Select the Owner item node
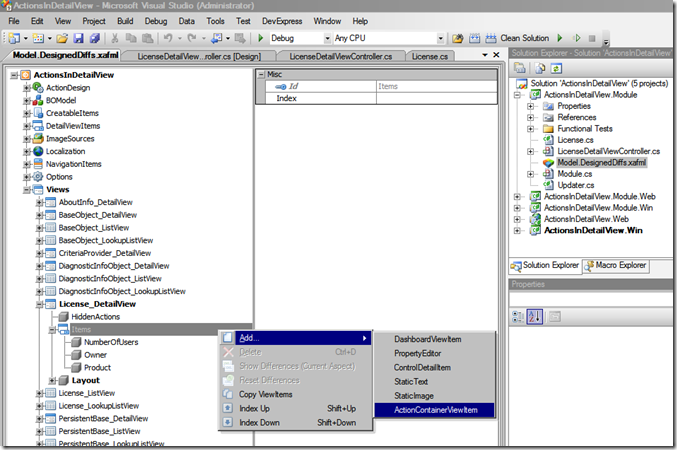The height and width of the screenshot is (450, 677). (x=95, y=355)
